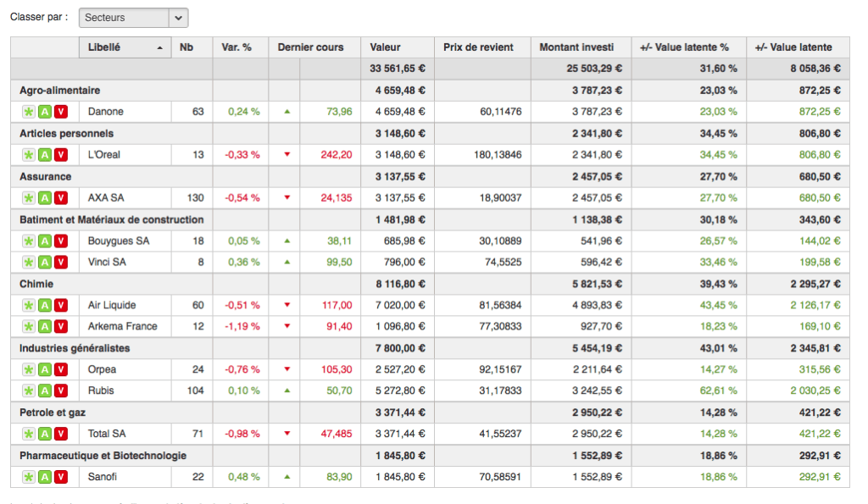The width and height of the screenshot is (868, 504).
Task: Select the Industries généralistes sector row
Action: 430,348
